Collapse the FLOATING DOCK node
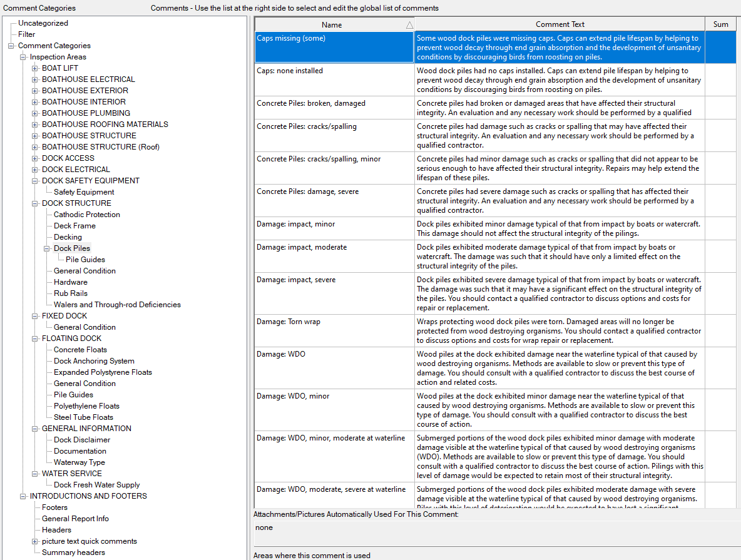Screen dimensions: 741x560 click(x=34, y=339)
